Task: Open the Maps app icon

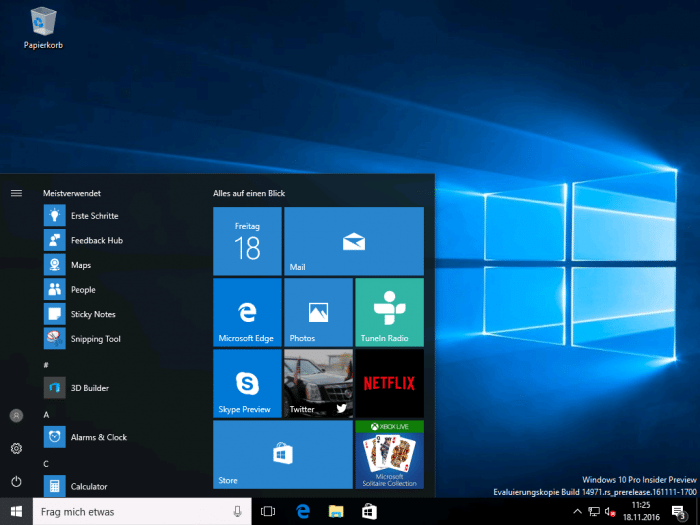Action: click(54, 265)
